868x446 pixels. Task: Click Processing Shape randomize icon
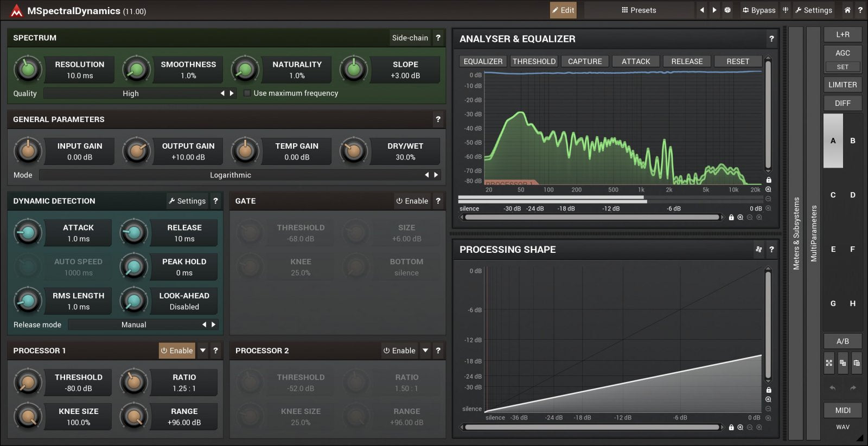click(758, 250)
